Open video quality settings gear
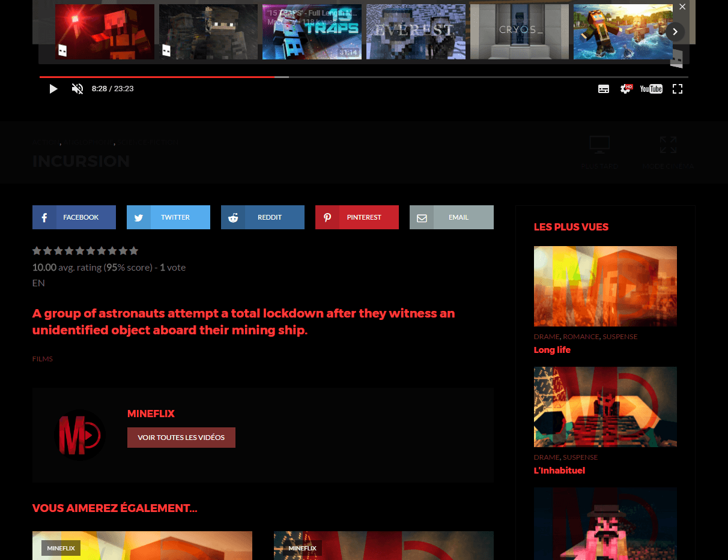Viewport: 728px width, 560px height. [x=626, y=89]
